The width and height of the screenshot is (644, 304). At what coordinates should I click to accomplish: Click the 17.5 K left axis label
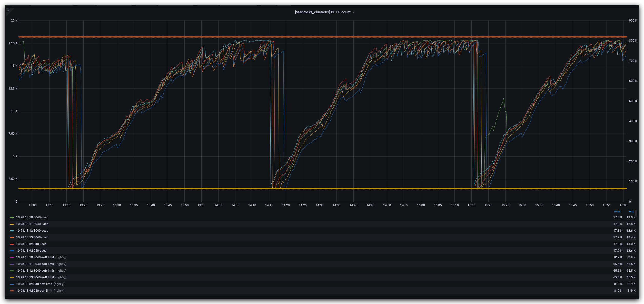pos(13,43)
